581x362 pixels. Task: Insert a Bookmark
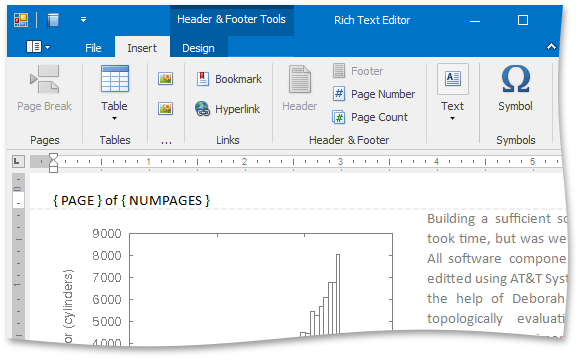coord(229,79)
